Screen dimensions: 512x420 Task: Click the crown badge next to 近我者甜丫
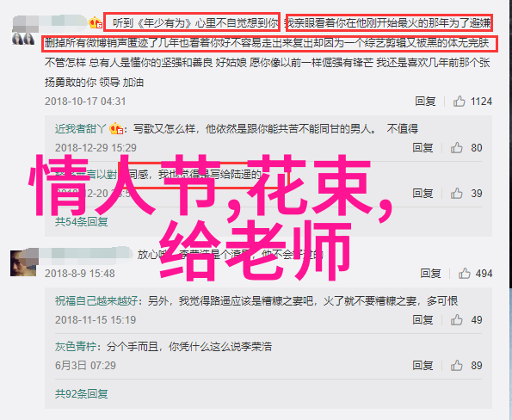pos(116,129)
